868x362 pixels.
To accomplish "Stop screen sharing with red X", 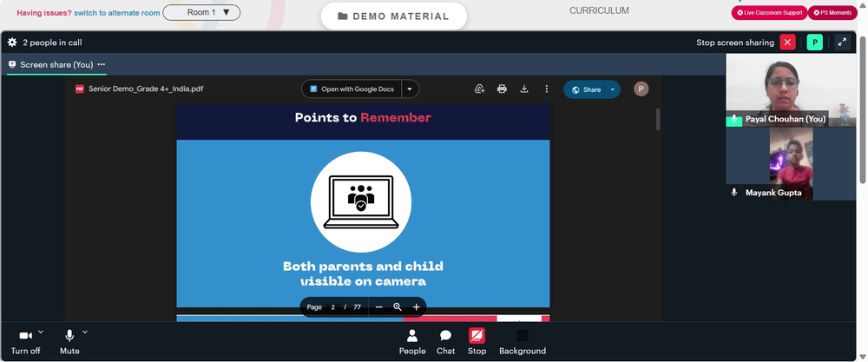I will (x=787, y=43).
